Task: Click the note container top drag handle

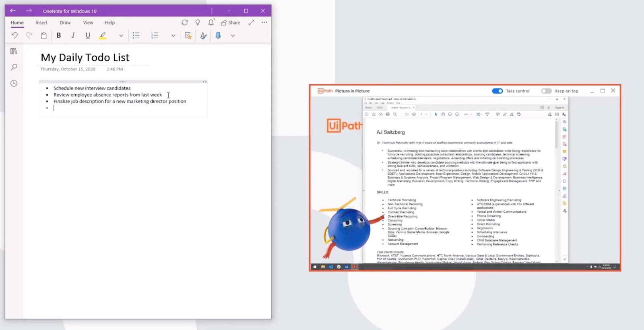Action: click(x=123, y=82)
